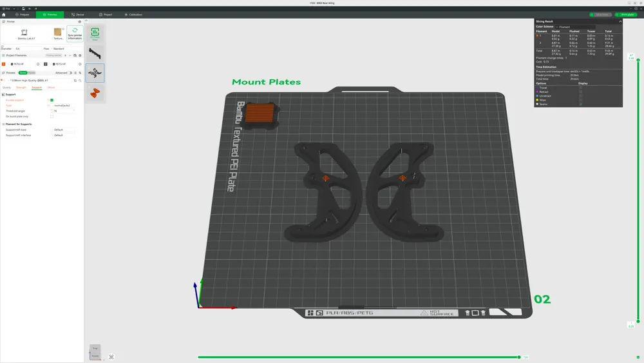
Task: Open process settings list icon
Action: [75, 73]
